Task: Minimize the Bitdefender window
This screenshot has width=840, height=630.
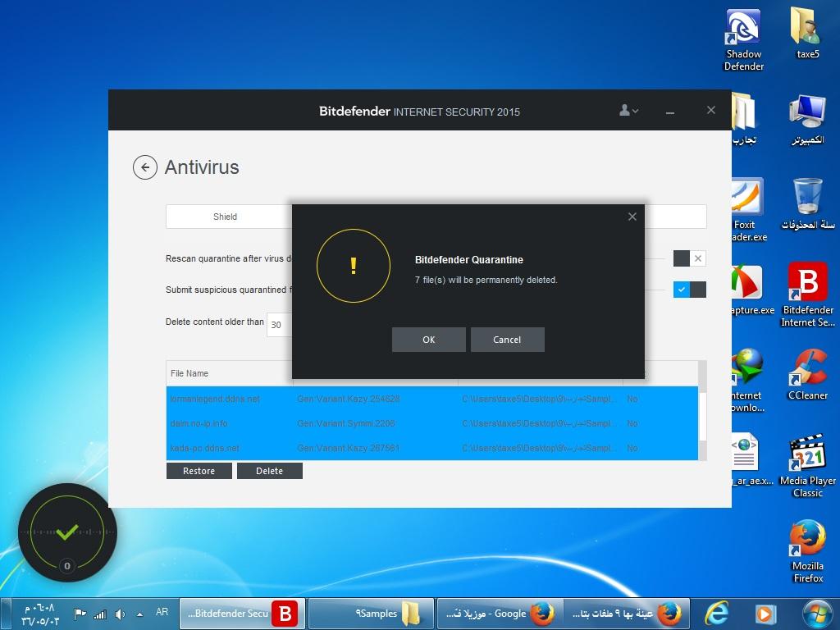Action: point(669,112)
